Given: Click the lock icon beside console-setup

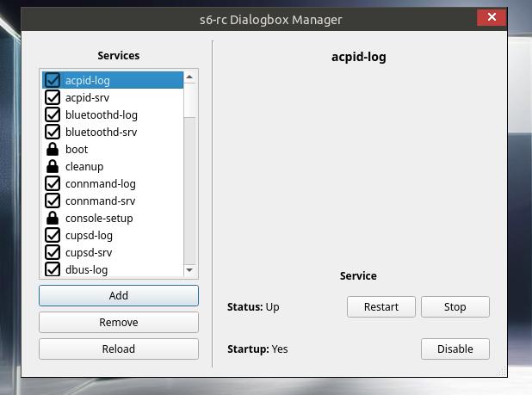Looking at the screenshot, I should [x=53, y=218].
